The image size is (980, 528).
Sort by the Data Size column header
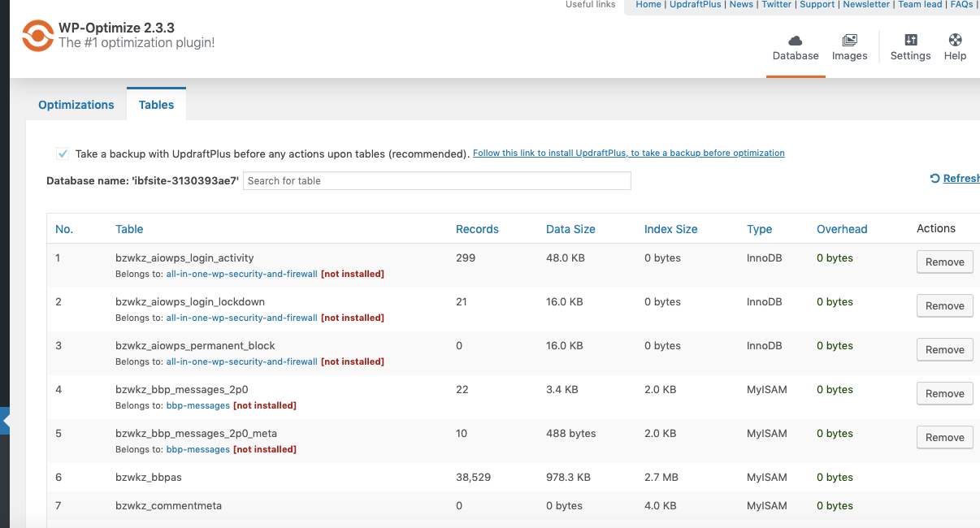point(570,229)
